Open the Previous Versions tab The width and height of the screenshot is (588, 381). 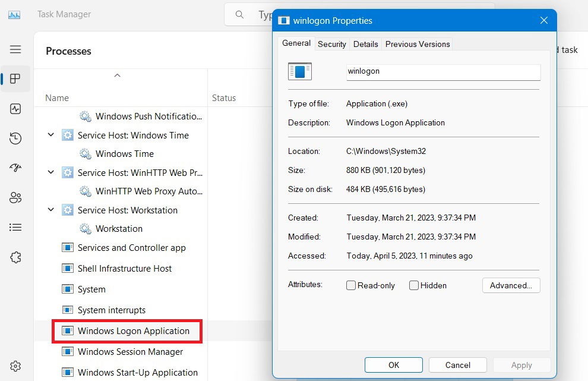pos(418,43)
